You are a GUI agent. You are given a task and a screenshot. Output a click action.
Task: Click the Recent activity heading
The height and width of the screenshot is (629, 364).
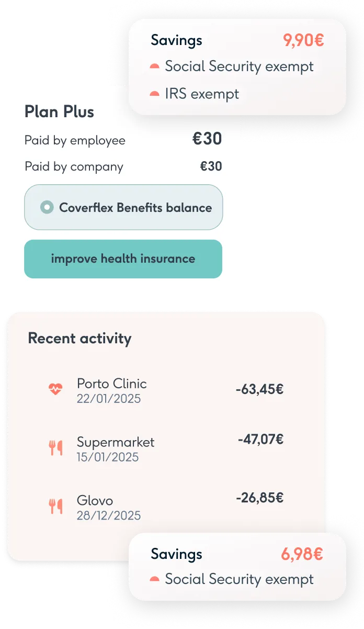pos(79,339)
